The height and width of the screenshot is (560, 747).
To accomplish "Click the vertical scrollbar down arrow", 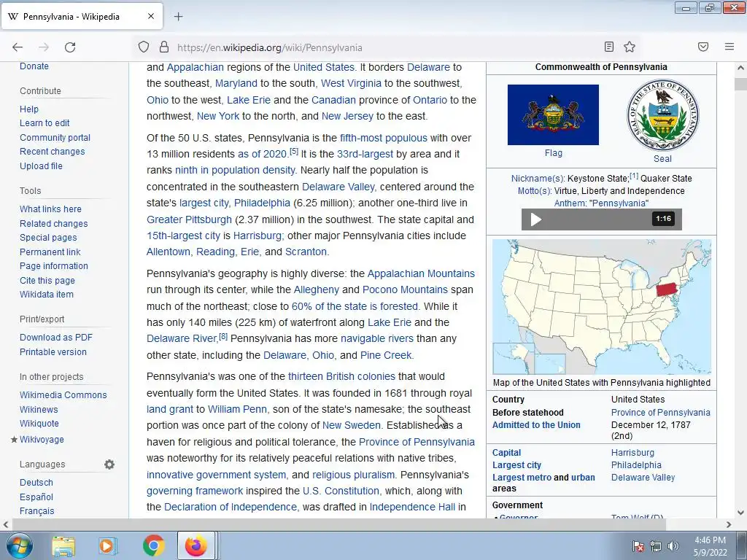I will coord(740,513).
